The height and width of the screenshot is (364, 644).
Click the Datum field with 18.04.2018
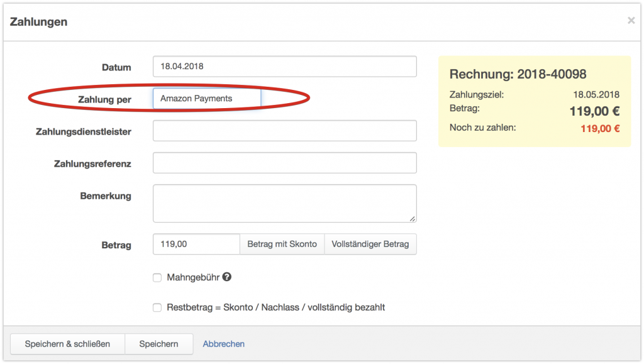click(285, 67)
